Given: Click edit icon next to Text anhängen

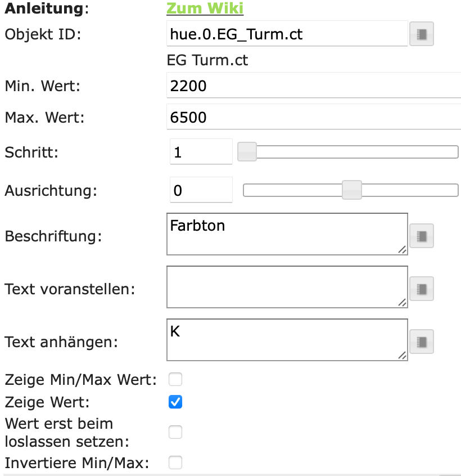Looking at the screenshot, I should tap(422, 342).
